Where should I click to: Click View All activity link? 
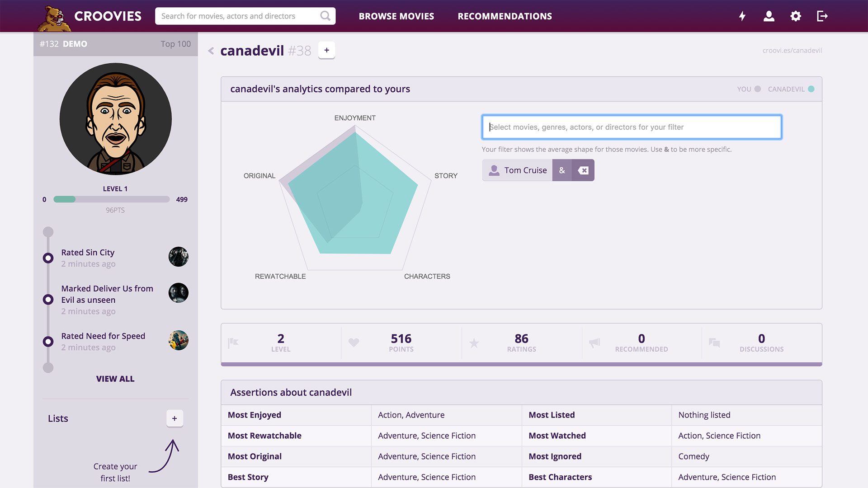point(115,379)
